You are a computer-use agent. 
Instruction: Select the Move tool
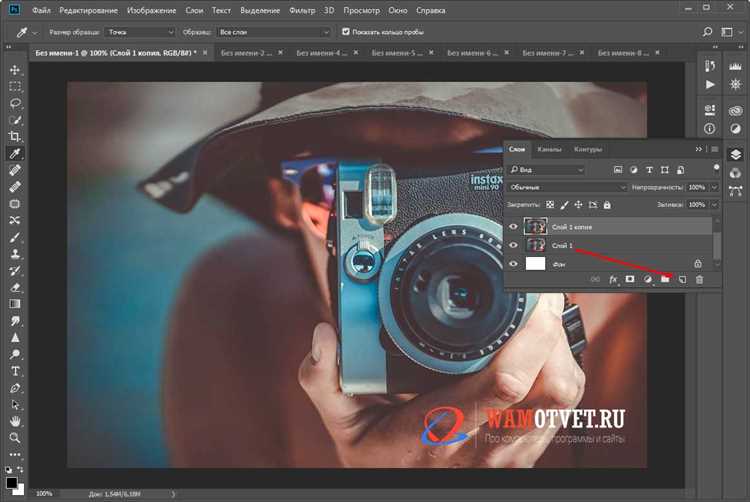[15, 70]
